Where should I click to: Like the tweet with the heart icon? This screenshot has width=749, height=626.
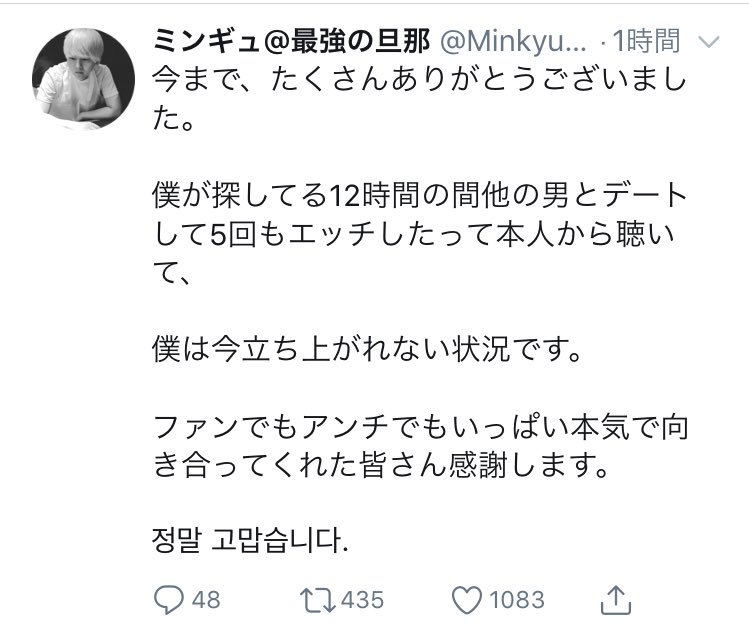pyautogui.click(x=468, y=598)
